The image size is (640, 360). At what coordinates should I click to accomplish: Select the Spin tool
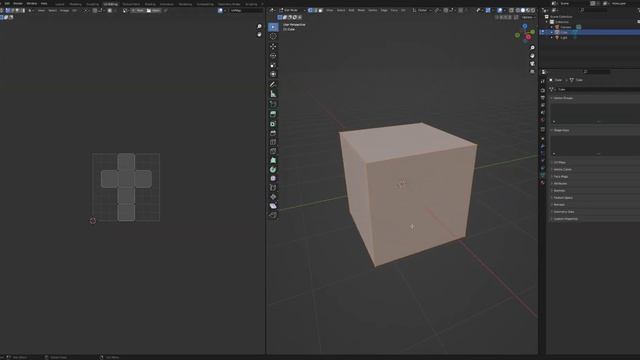[x=273, y=169]
